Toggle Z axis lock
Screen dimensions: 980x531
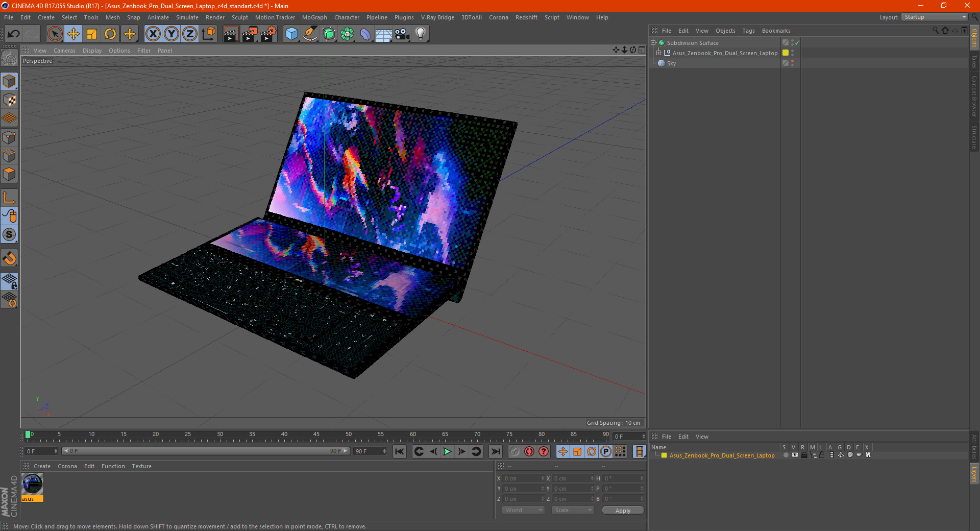(190, 34)
